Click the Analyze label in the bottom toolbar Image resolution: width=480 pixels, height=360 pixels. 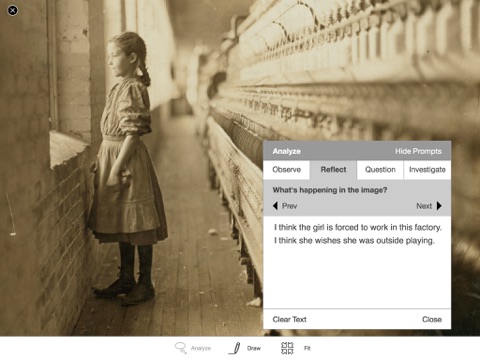[x=201, y=348]
